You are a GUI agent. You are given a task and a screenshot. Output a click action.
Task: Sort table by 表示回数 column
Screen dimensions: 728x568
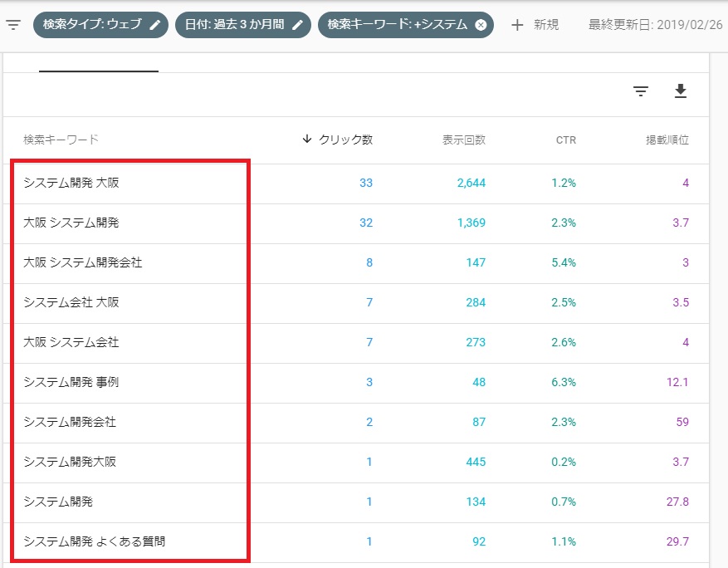463,140
